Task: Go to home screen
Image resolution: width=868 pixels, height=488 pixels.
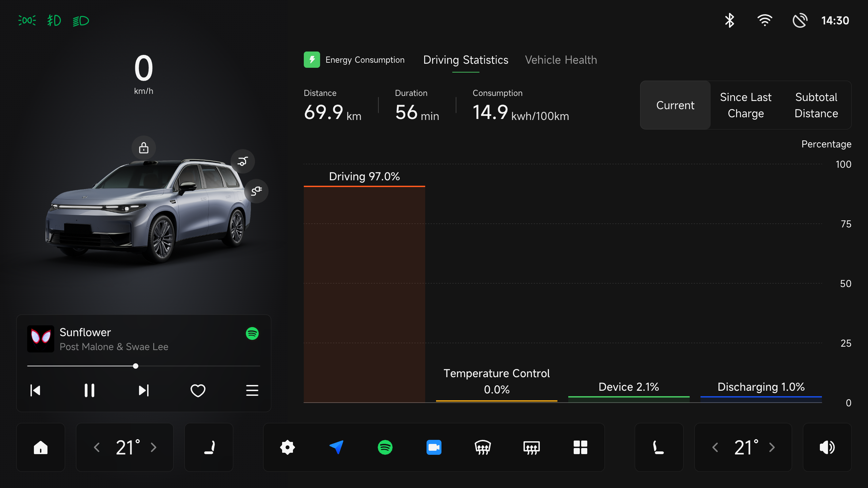Action: click(x=41, y=447)
